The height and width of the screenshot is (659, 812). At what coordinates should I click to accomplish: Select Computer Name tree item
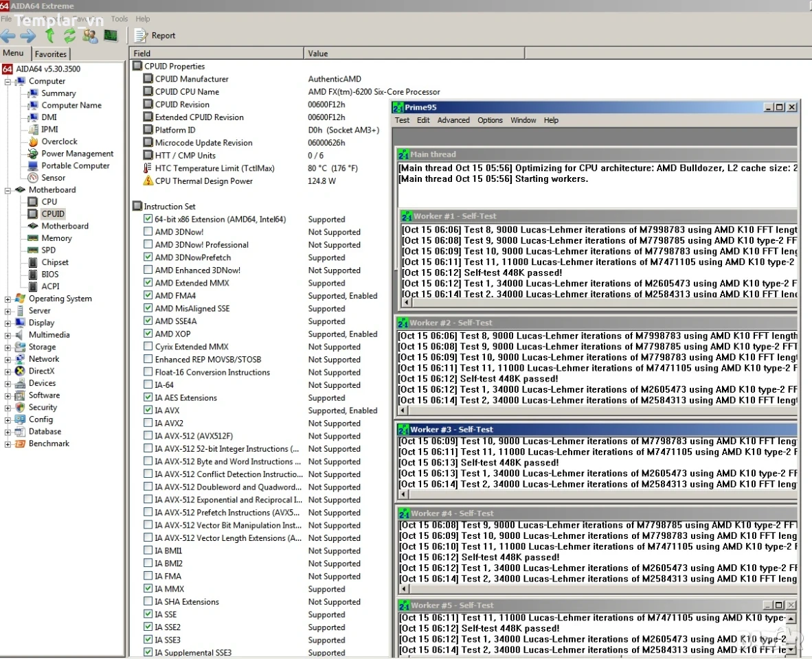pos(71,105)
